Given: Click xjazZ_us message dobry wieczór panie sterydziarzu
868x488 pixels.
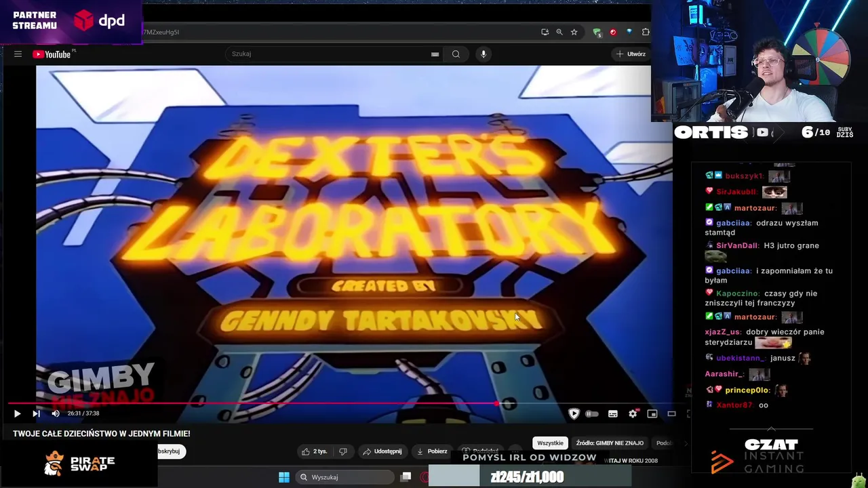Looking at the screenshot, I should pyautogui.click(x=764, y=337).
